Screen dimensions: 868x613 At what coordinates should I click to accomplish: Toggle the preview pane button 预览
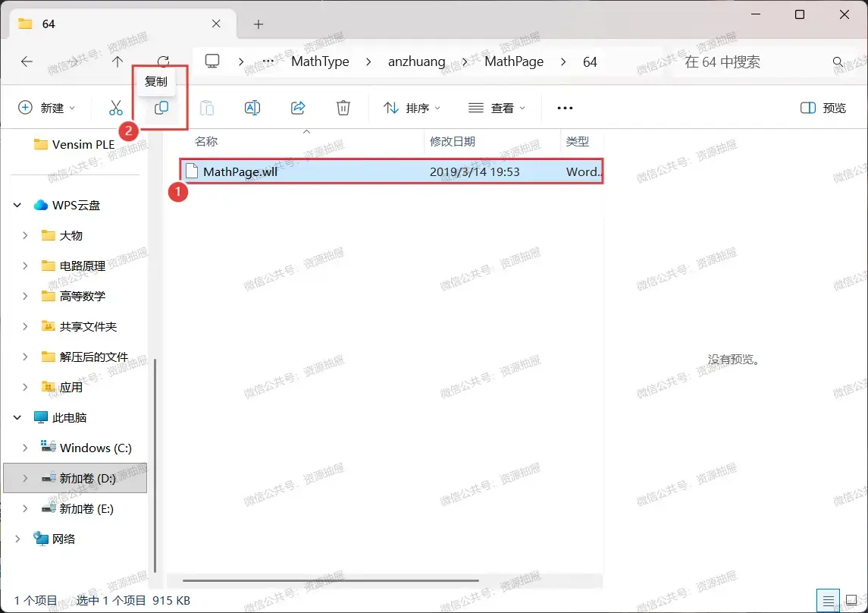click(x=823, y=108)
